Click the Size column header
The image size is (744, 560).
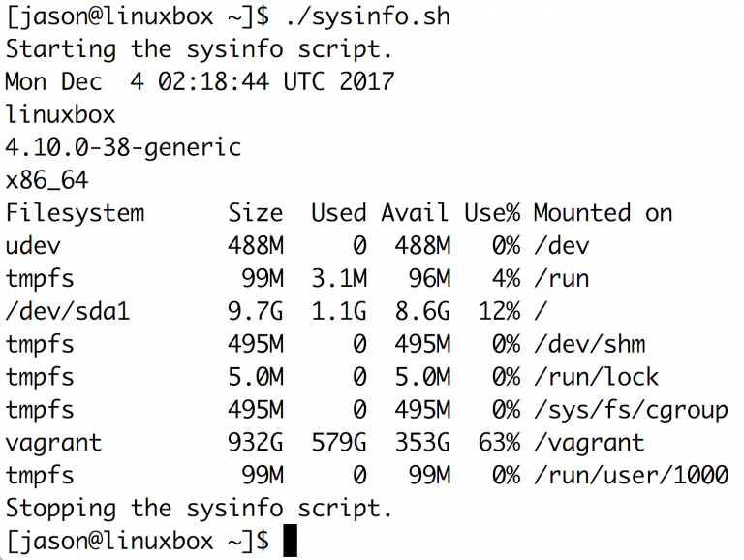(256, 213)
